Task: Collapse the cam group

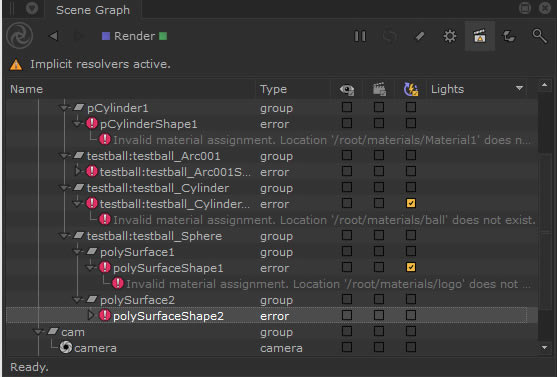Action: (x=38, y=332)
